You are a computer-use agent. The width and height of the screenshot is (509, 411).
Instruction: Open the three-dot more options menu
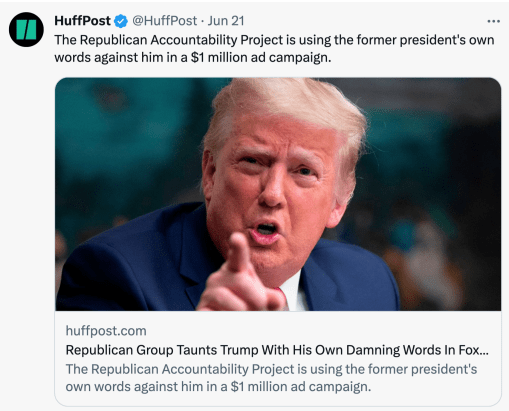pos(493,21)
